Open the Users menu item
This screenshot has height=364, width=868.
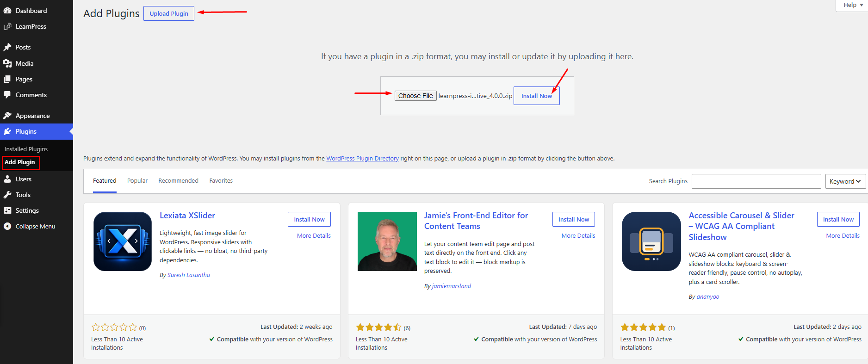tap(37, 179)
